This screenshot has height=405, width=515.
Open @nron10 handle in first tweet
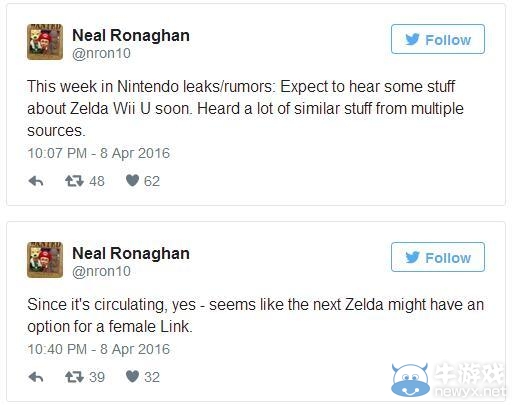[x=101, y=53]
